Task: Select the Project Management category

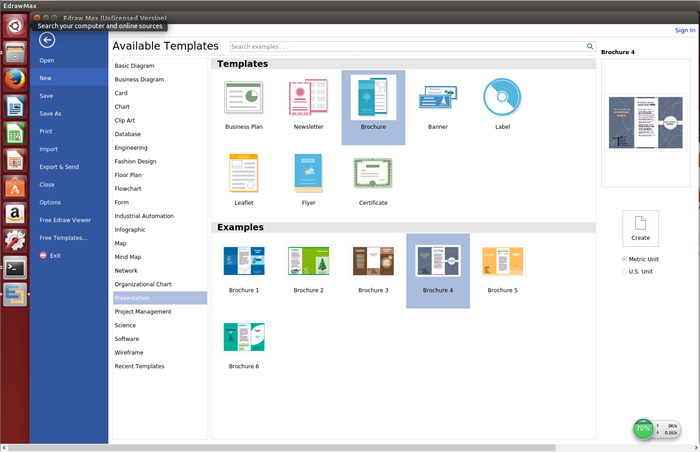Action: click(x=160, y=311)
